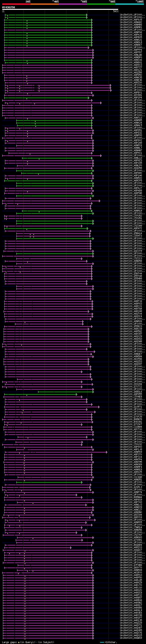Select the UniRef100_Q6BDL6 row label

point(131,392)
